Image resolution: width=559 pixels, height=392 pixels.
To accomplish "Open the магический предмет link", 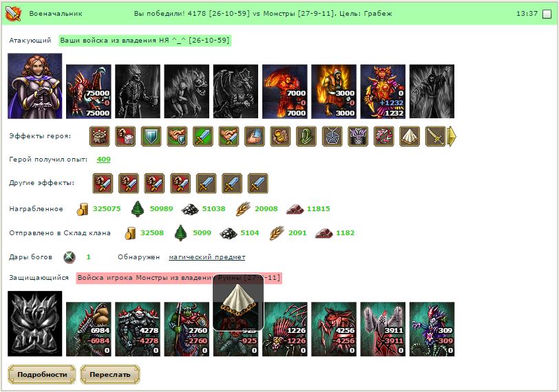I will (x=207, y=257).
